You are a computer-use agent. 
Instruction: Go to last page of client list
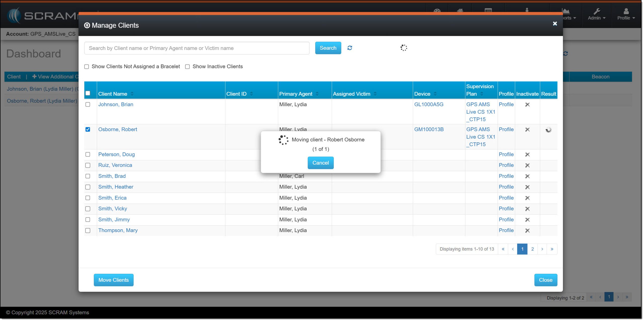[552, 249]
